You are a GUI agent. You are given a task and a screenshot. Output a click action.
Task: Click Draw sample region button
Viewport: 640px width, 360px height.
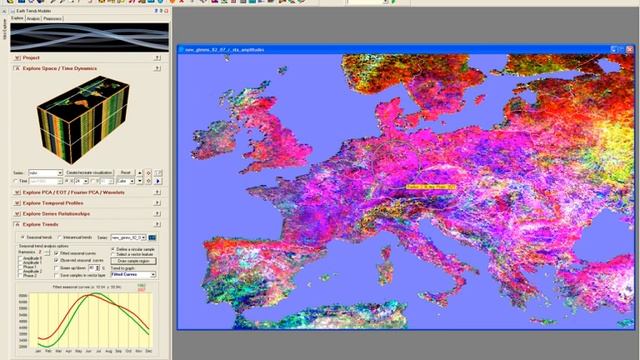point(133,261)
